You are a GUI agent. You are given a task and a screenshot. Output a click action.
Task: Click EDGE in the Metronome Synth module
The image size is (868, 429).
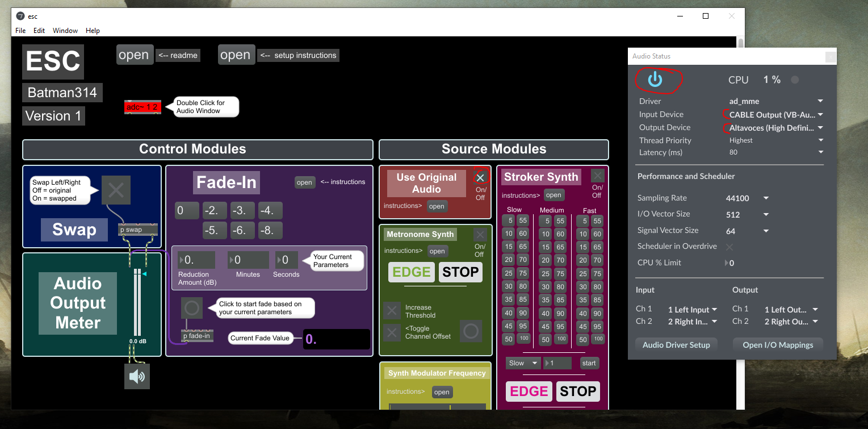(412, 272)
